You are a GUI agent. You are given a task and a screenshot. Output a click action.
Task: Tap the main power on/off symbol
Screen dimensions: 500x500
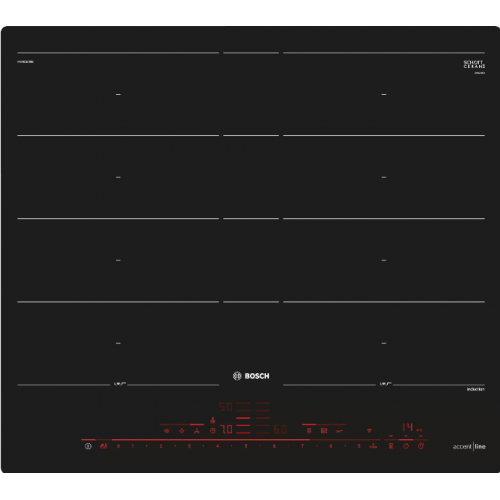point(88,446)
